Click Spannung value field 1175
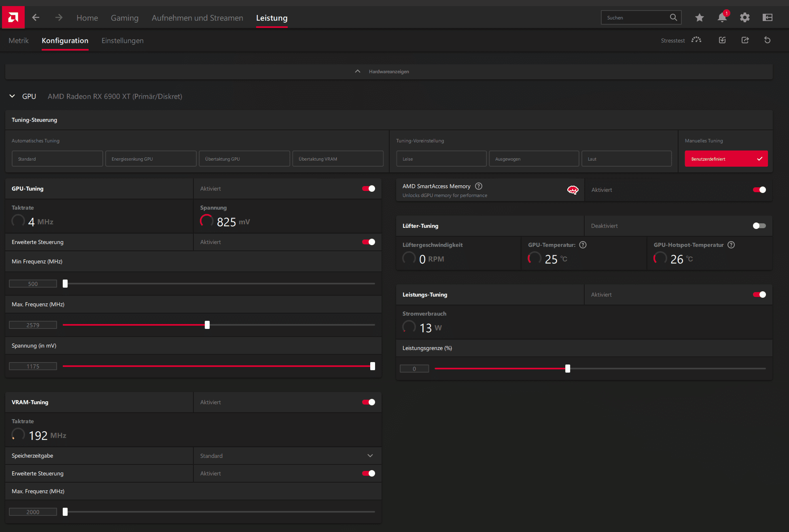This screenshot has width=789, height=532. (33, 367)
